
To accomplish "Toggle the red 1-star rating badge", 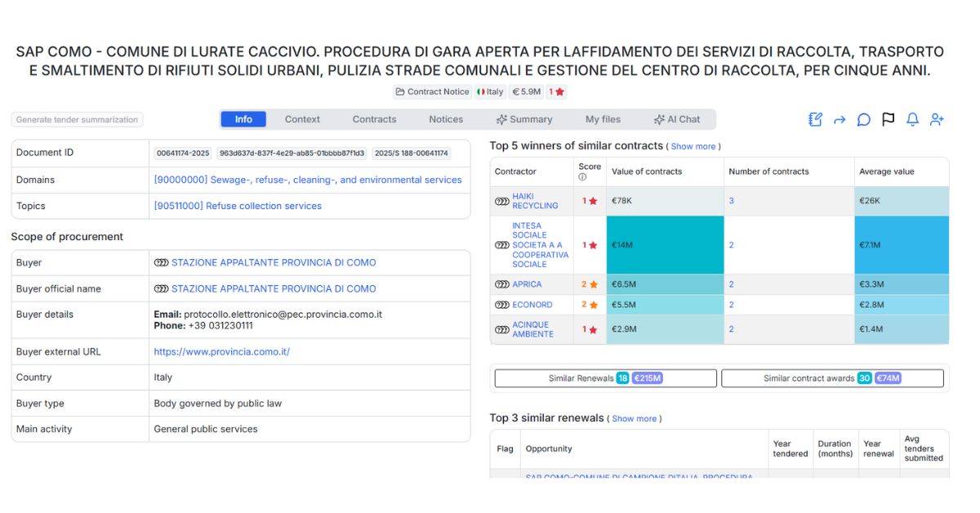I will [555, 91].
